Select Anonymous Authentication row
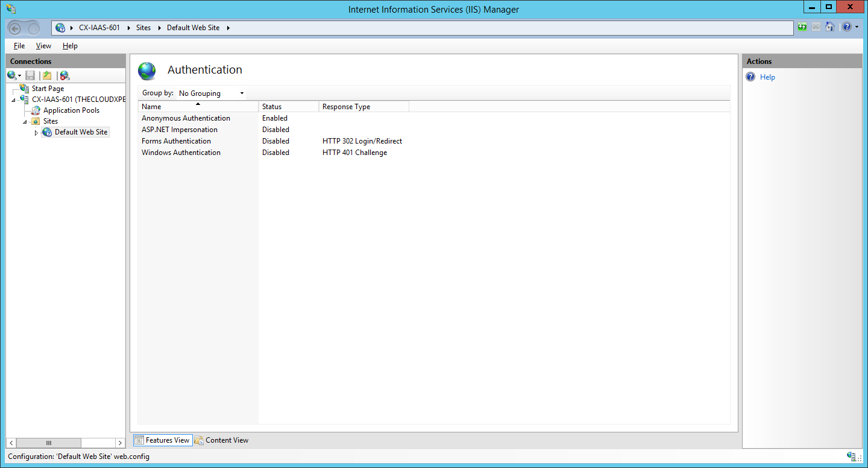868x468 pixels. [186, 118]
